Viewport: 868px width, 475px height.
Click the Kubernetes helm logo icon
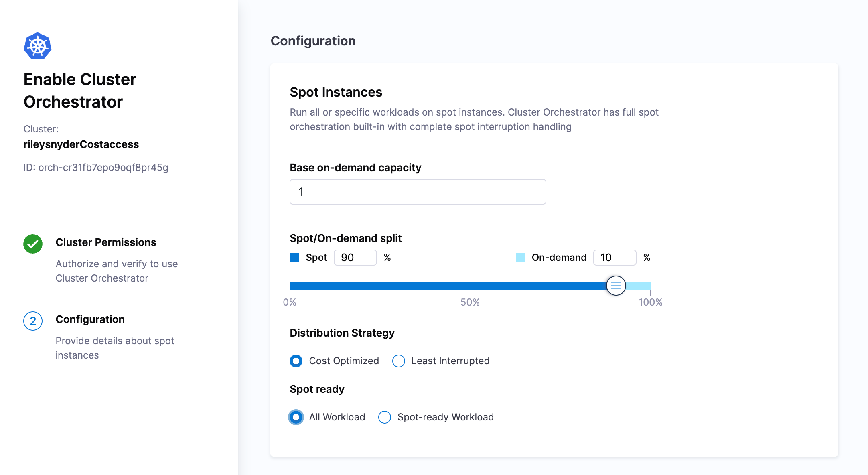37,46
